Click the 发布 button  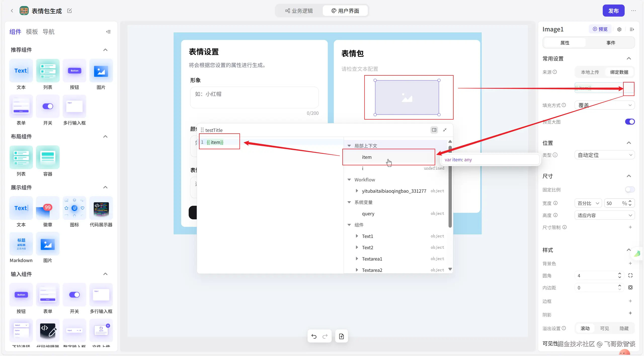click(613, 11)
